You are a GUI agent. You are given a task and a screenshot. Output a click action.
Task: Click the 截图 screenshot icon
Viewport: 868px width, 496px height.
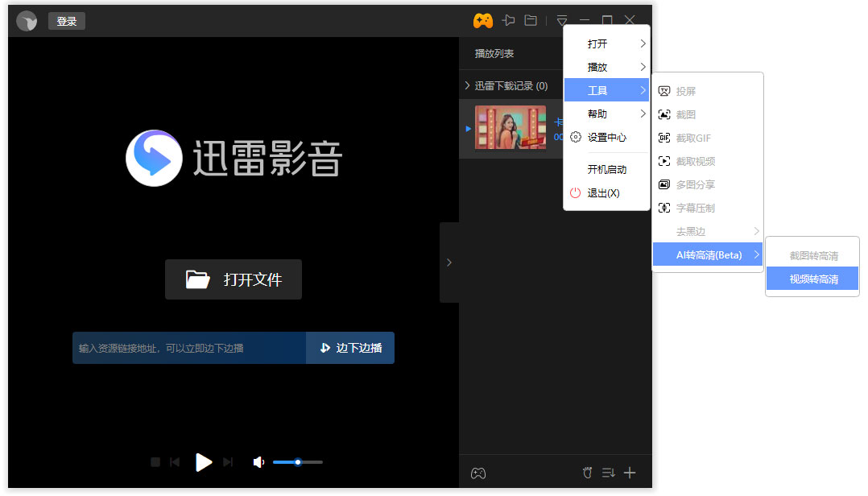pyautogui.click(x=664, y=114)
